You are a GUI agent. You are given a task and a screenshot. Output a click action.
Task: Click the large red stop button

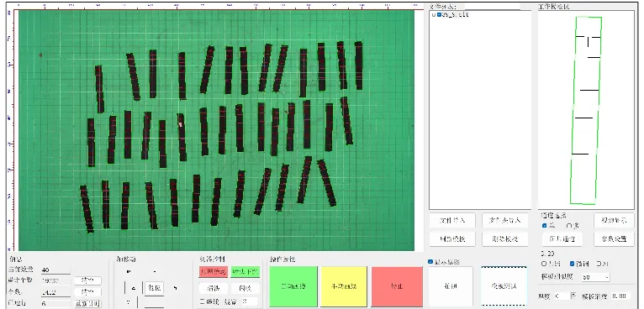(x=397, y=286)
